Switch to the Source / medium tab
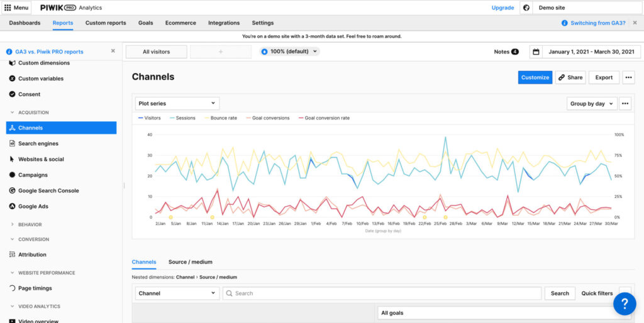644x323 pixels. point(190,262)
